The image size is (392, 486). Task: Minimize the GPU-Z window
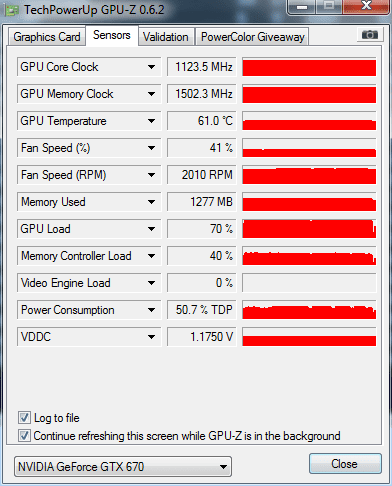click(x=302, y=7)
